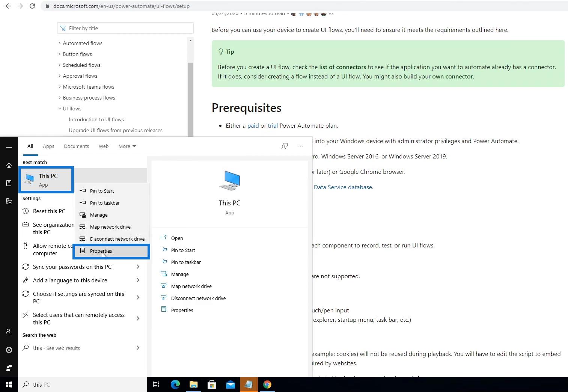Click Documents icon in Start sidebar

(9, 183)
